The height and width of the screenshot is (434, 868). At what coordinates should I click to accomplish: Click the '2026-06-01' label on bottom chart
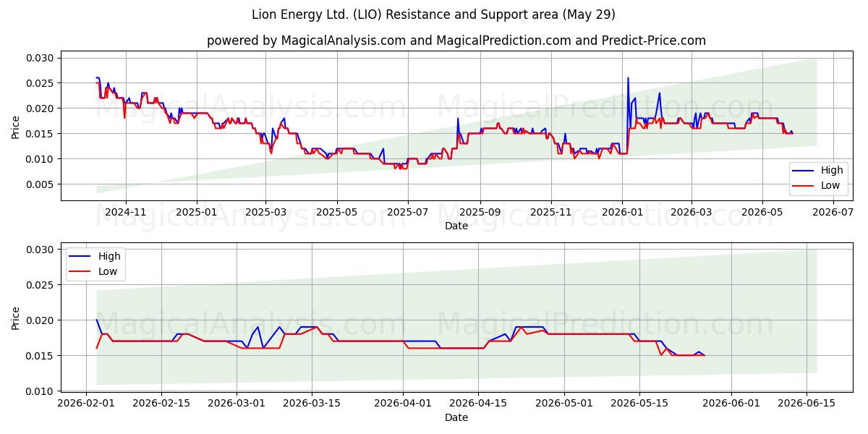click(731, 404)
